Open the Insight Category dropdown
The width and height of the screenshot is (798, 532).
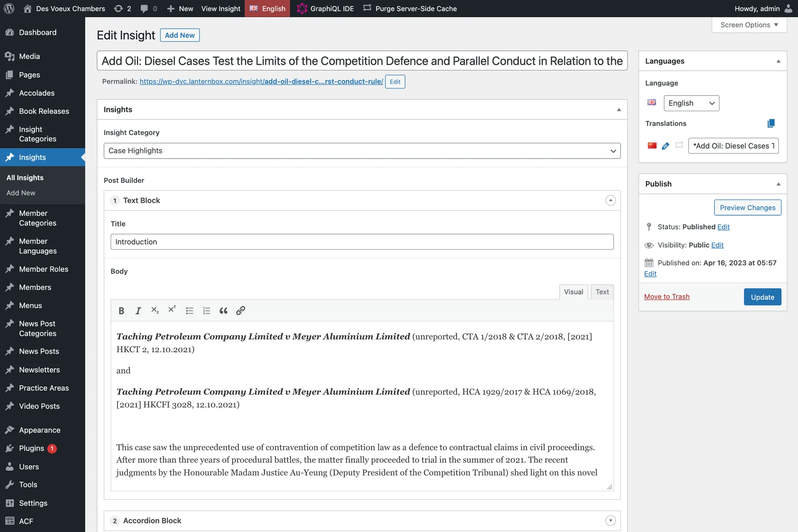[x=362, y=151]
